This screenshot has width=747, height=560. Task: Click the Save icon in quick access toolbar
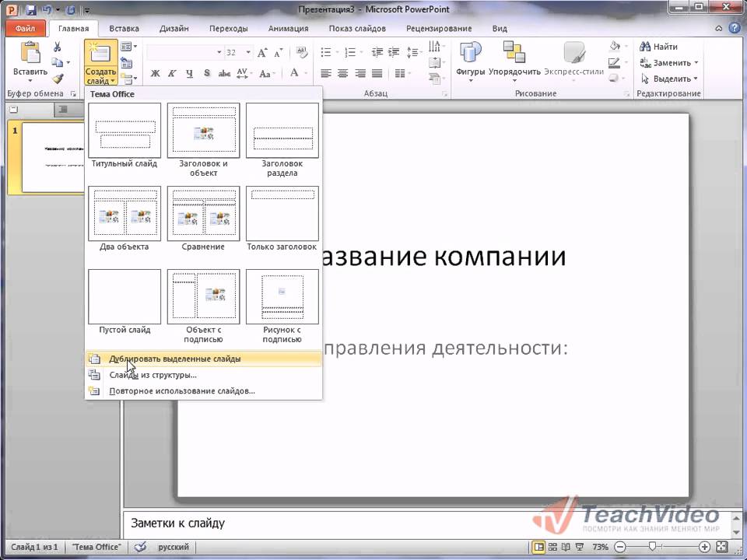[x=30, y=11]
